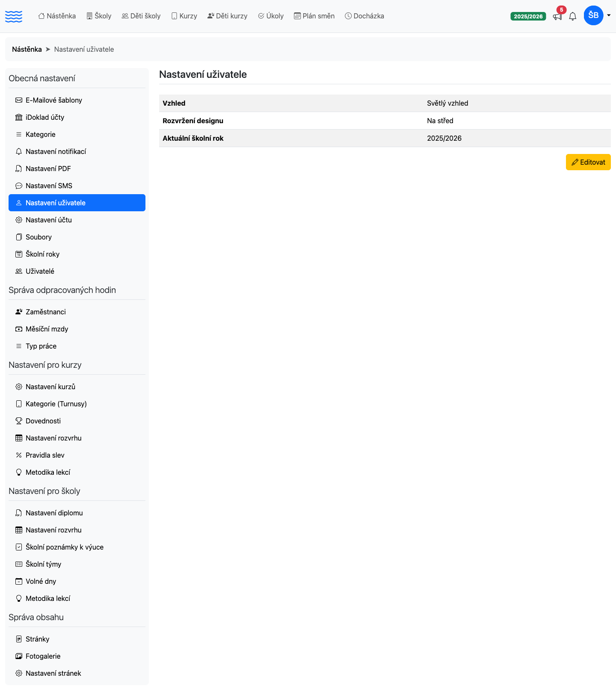Open the announcements megaphone icon
This screenshot has height=692, width=616.
coord(557,17)
